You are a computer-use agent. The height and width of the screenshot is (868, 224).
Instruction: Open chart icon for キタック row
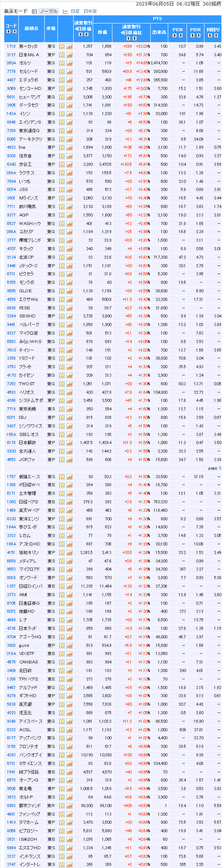click(69, 249)
